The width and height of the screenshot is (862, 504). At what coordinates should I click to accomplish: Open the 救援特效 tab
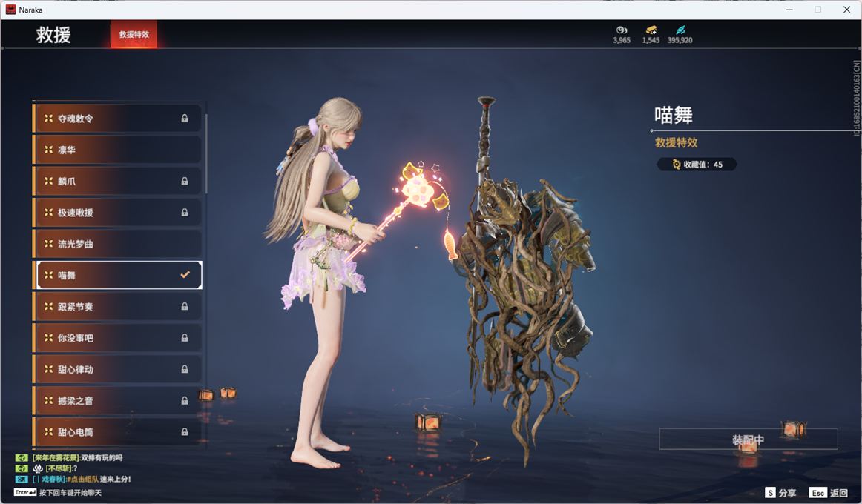tap(134, 34)
